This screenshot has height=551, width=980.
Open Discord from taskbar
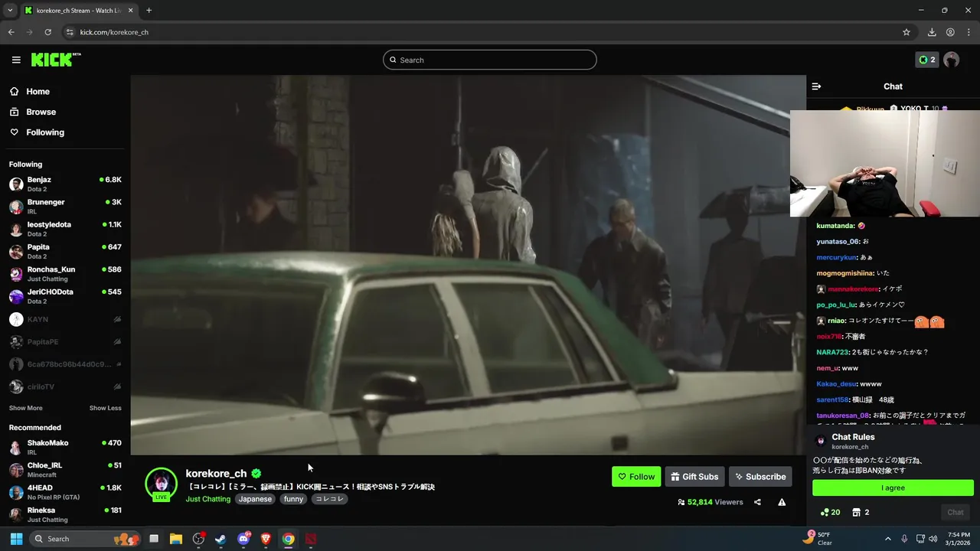pyautogui.click(x=243, y=539)
